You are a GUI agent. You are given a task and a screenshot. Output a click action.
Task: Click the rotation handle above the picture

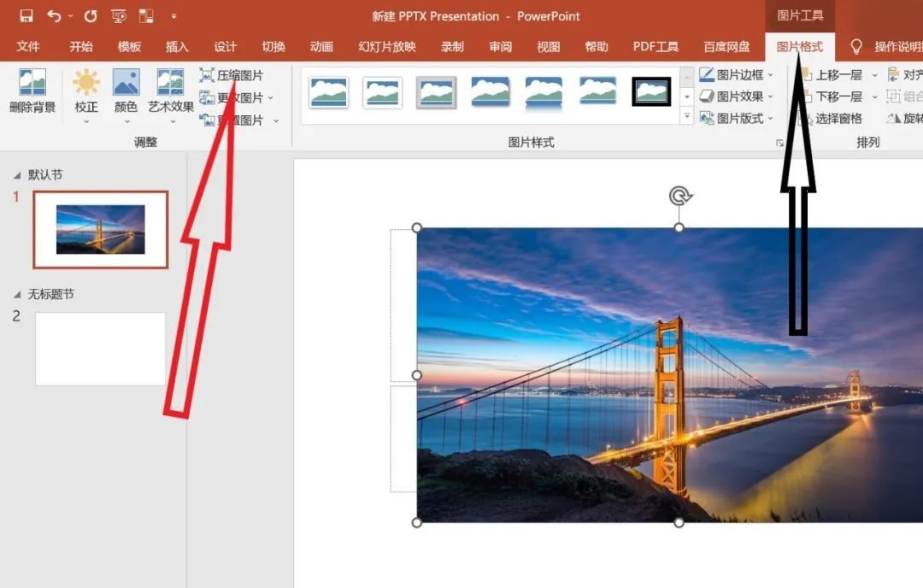point(680,196)
